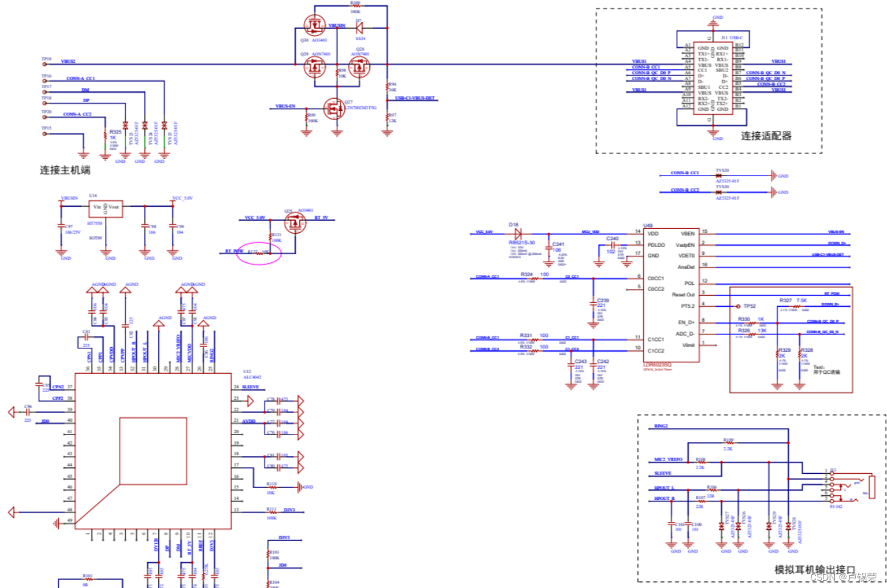Image resolution: width=887 pixels, height=588 pixels.
Task: Click test point TP16 on CONN-A CC1
Action: pos(45,81)
